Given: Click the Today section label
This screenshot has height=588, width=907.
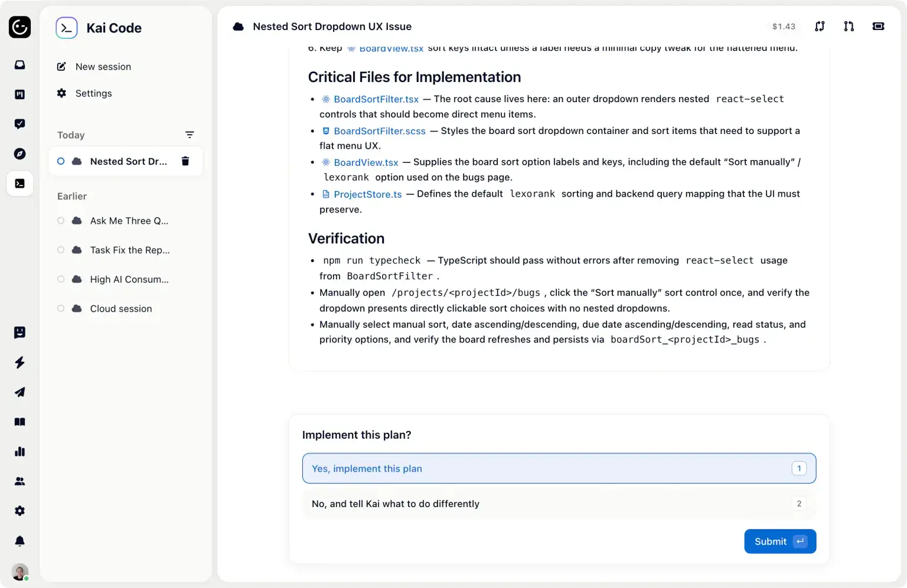Looking at the screenshot, I should click(x=71, y=135).
